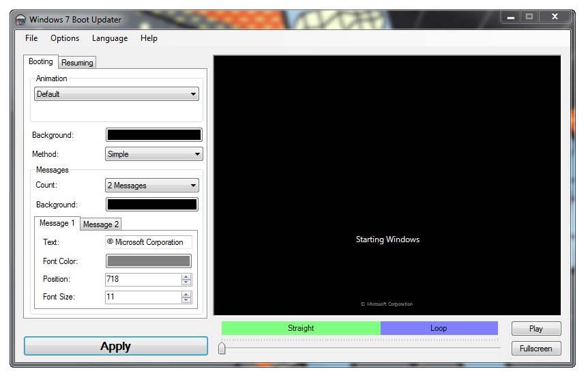Screen dimensions: 588x380
Task: Pick the main Background color swatch
Action: click(154, 134)
